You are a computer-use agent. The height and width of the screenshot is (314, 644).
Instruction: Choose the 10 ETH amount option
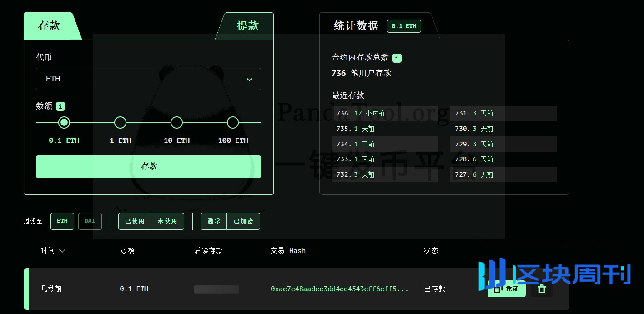pyautogui.click(x=176, y=123)
